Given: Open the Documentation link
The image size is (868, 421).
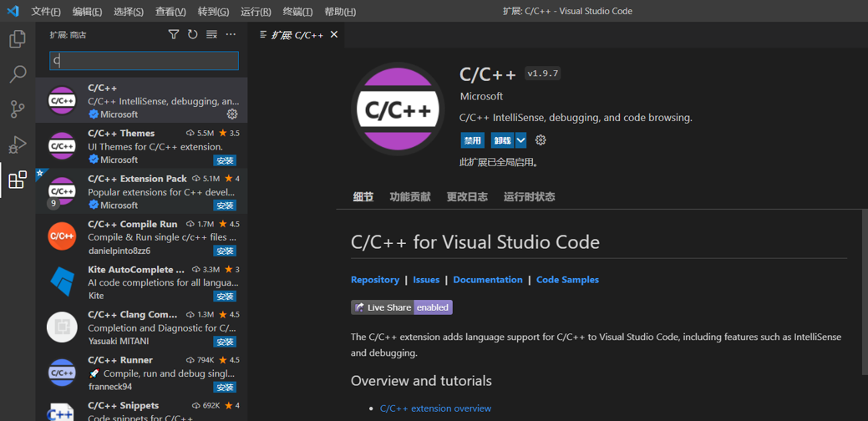Looking at the screenshot, I should pos(488,280).
